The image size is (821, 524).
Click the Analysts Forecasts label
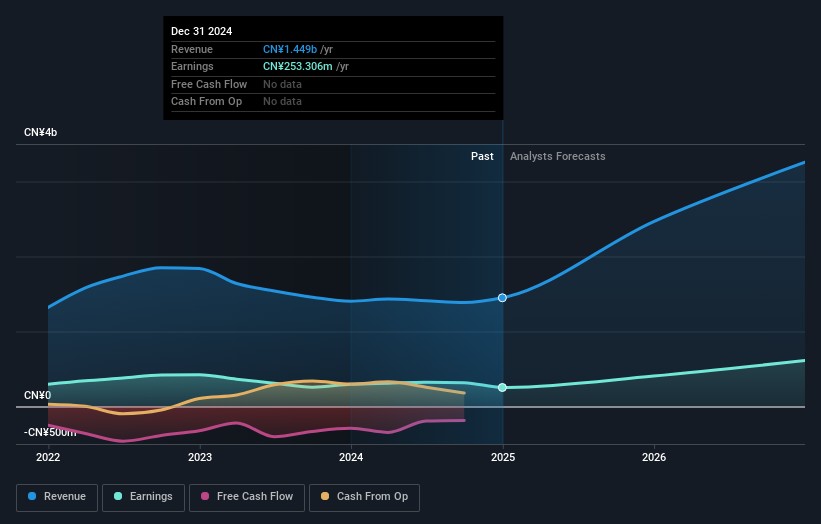click(558, 156)
